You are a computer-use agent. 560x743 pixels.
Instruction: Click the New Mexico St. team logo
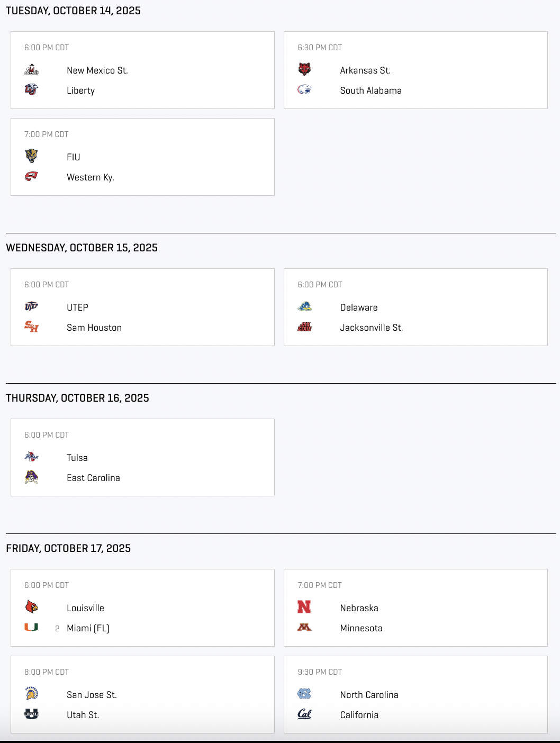(32, 70)
